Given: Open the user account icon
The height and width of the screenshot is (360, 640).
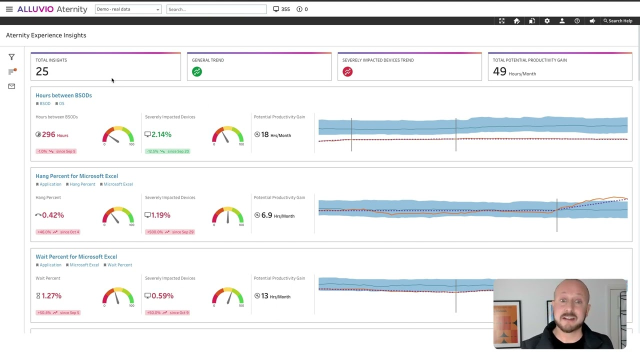Looking at the screenshot, I should 562,21.
